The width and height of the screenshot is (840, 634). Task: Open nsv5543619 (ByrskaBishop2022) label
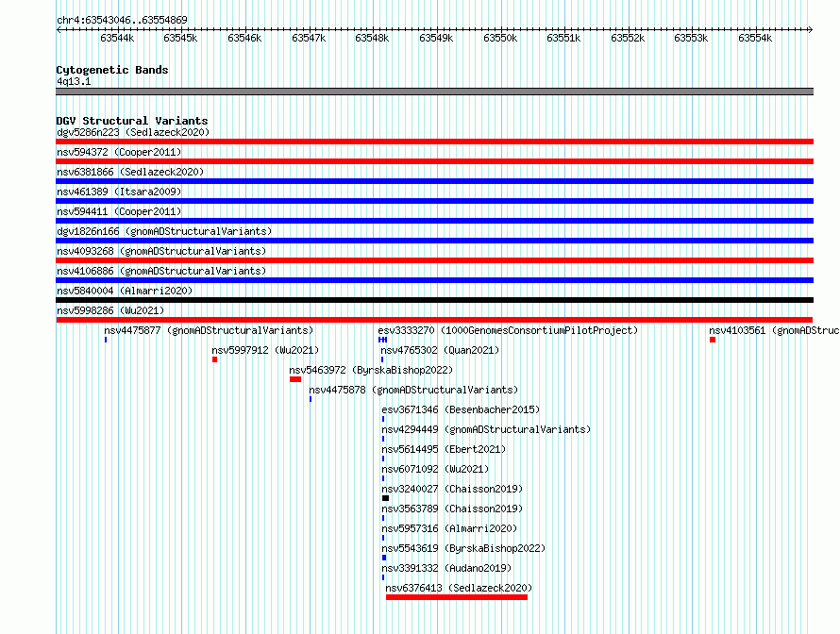463,548
